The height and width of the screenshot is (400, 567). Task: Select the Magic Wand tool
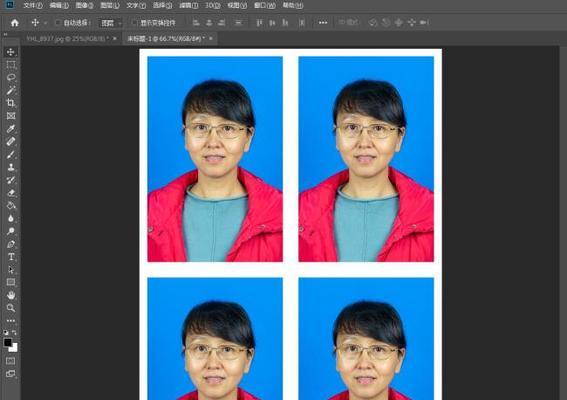tap(11, 90)
